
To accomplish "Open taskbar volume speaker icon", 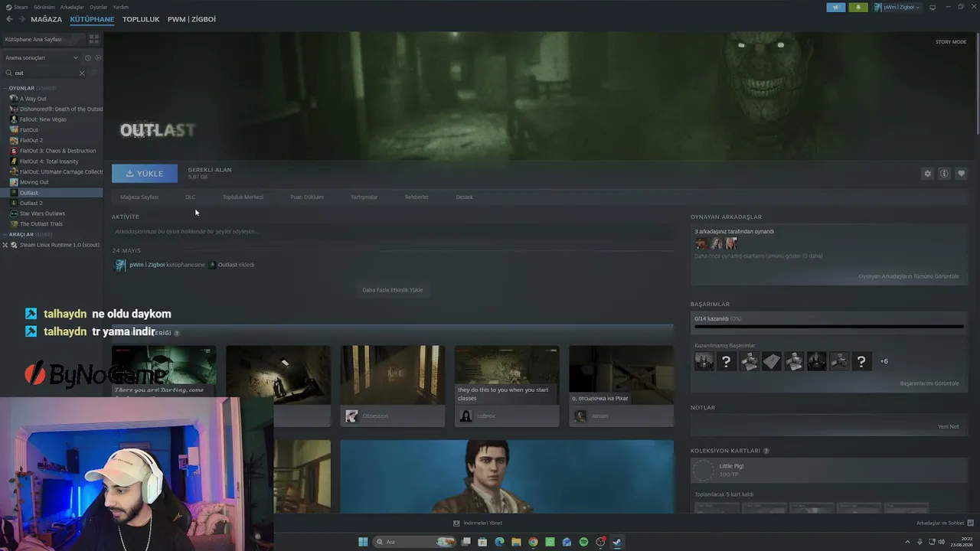I will point(942,542).
